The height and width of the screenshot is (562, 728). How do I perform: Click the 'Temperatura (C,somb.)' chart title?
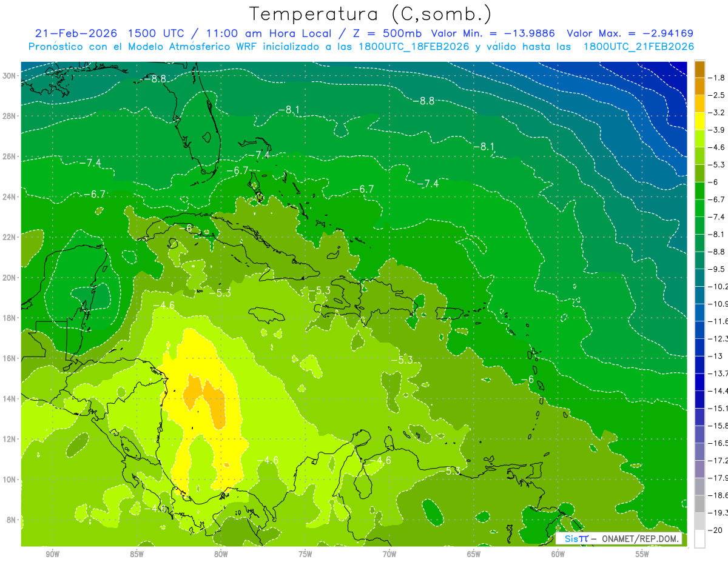click(371, 14)
